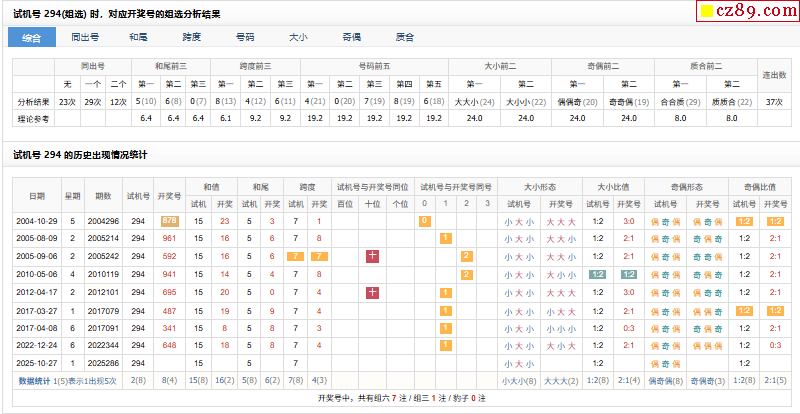Click the orange 878 badge in the 2004-10-29 row

(169, 220)
